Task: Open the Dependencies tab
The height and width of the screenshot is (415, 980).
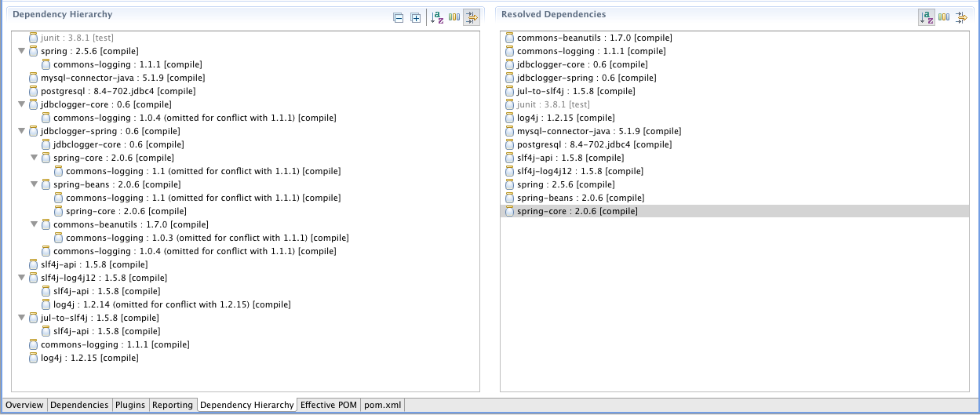Action: [79, 405]
